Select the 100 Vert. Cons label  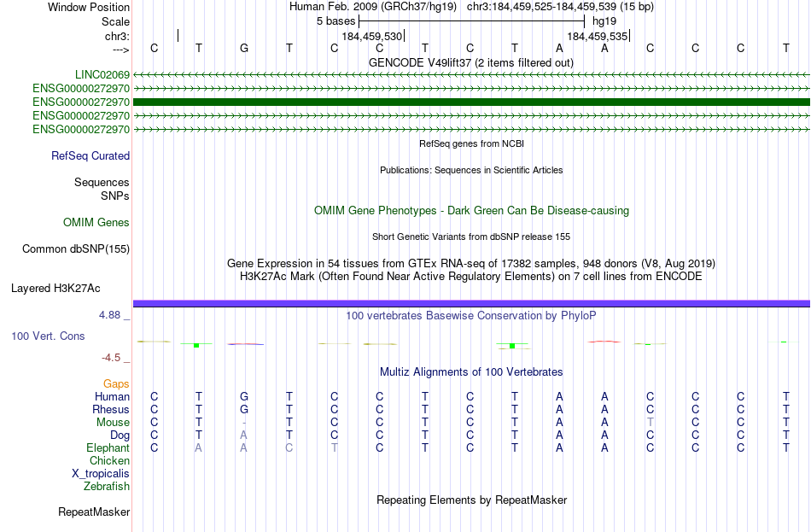[x=48, y=336]
